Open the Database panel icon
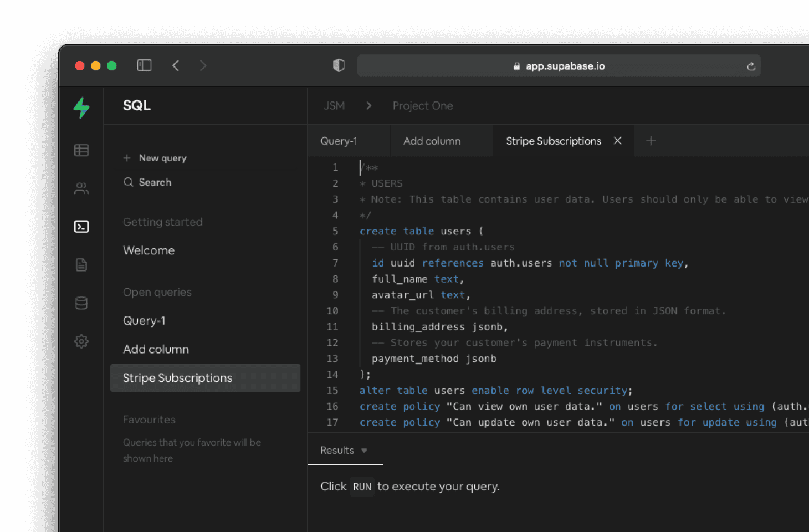 click(x=81, y=303)
